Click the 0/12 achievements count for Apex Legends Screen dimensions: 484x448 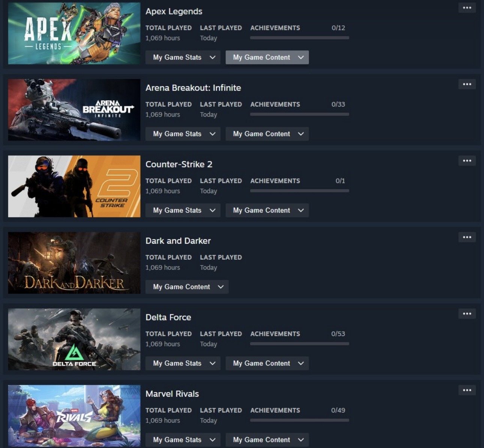(338, 28)
